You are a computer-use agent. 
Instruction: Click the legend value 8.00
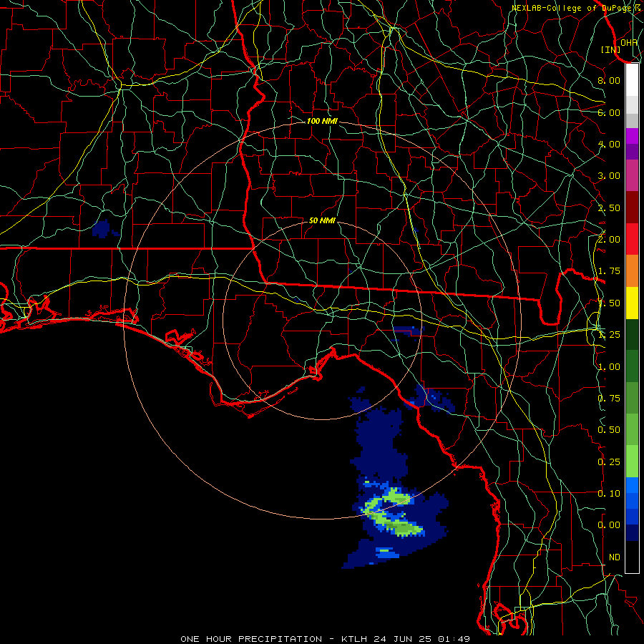tap(609, 80)
